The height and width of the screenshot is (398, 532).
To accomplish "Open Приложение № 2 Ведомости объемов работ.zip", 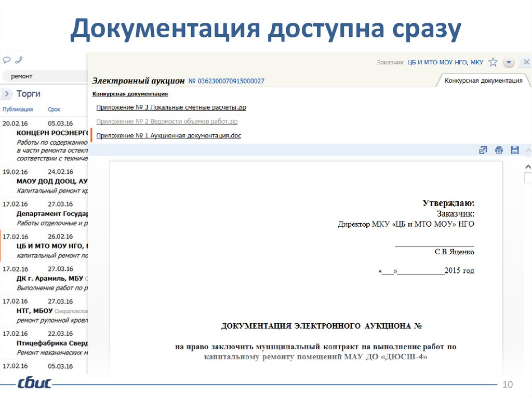I will pos(167,121).
